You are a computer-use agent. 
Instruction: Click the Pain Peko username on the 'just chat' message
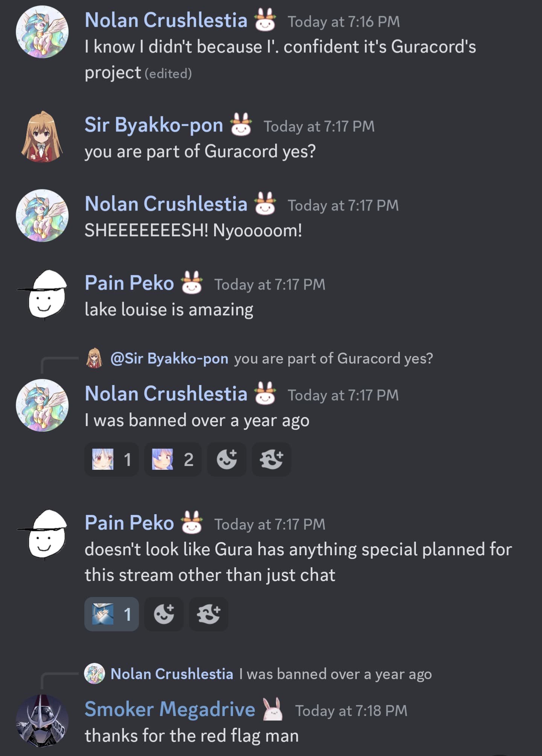point(129,523)
